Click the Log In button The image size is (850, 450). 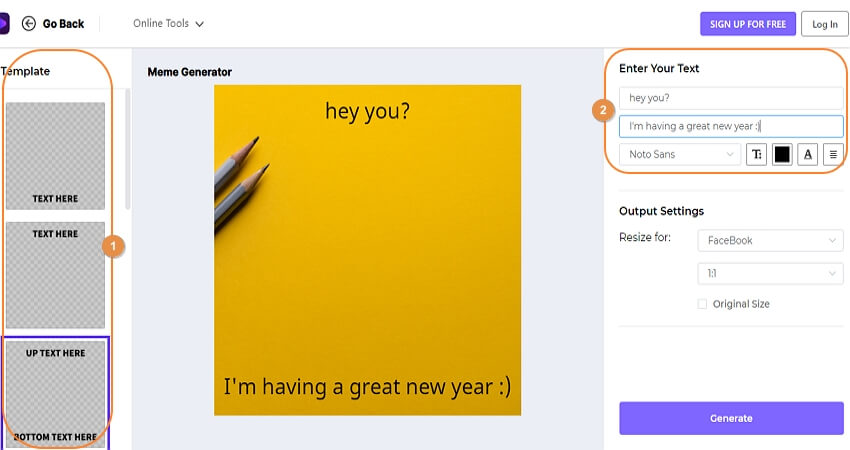(825, 24)
